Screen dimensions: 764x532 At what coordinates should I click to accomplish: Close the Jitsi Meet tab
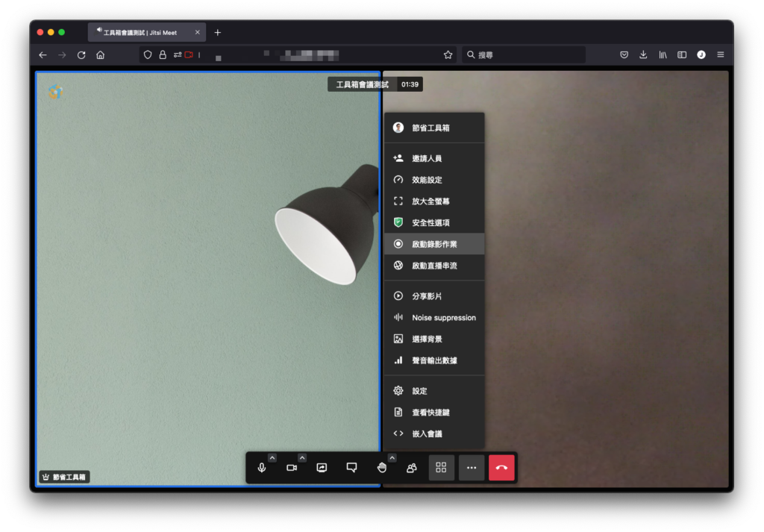[x=197, y=33]
